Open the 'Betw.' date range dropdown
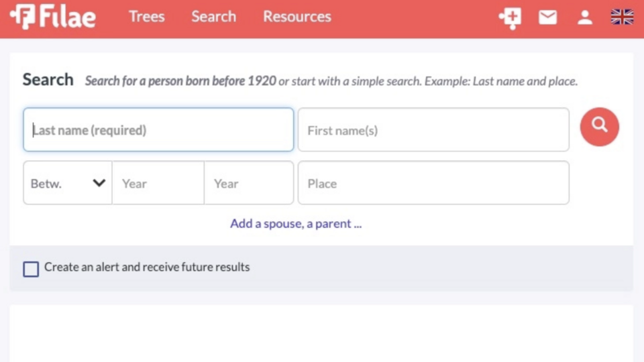The height and width of the screenshot is (362, 644). (x=67, y=183)
